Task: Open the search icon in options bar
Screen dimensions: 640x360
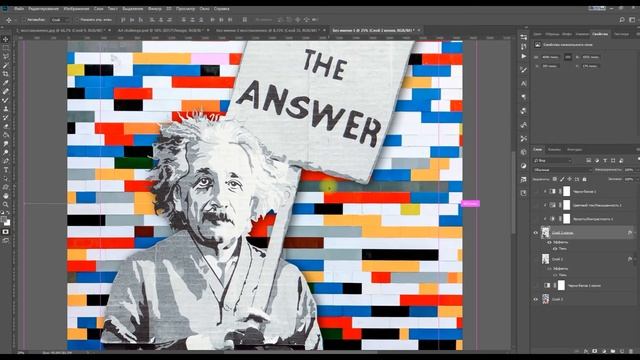Action: [x=622, y=20]
